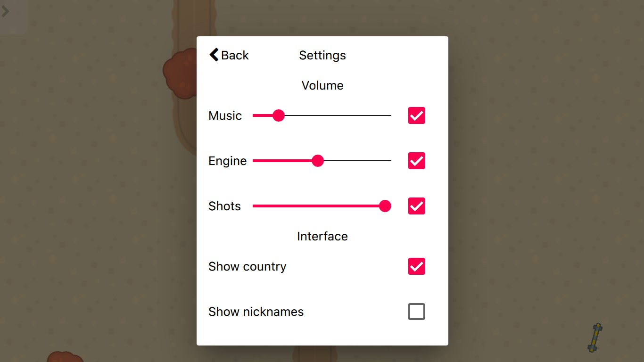Turn off the Show country option
This screenshot has width=644, height=362.
(x=416, y=266)
